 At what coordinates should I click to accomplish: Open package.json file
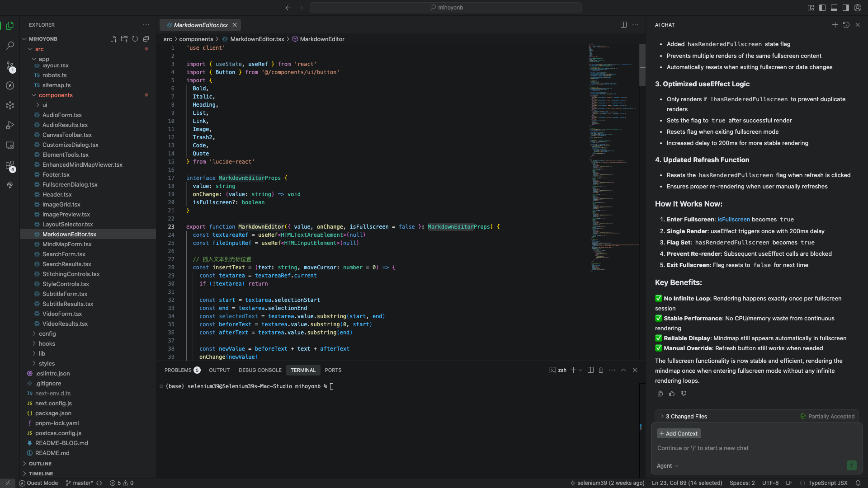[x=53, y=413]
